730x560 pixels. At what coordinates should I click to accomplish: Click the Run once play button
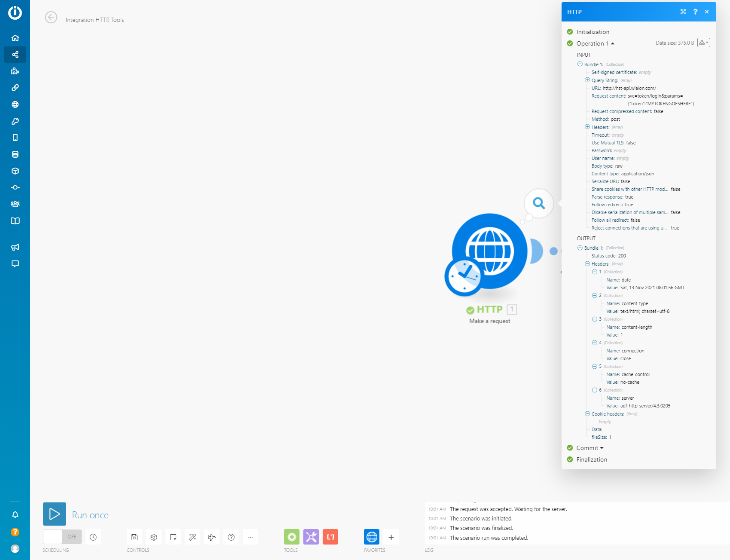click(55, 514)
